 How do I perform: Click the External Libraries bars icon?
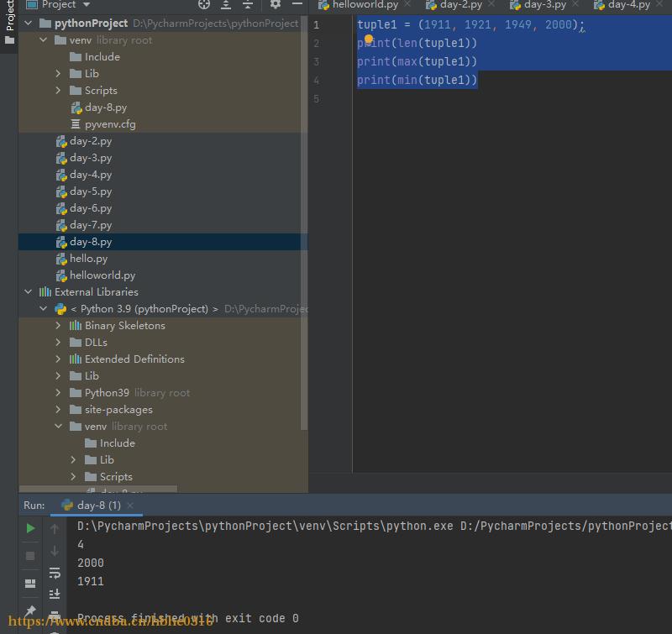click(x=45, y=292)
